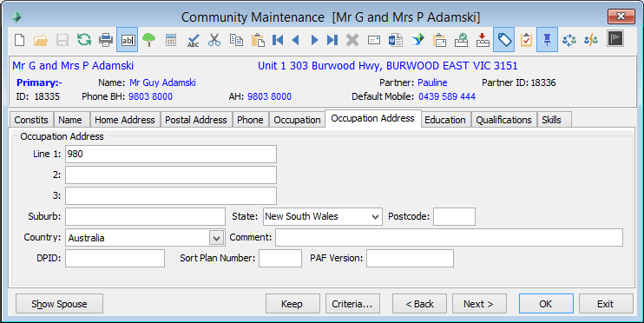This screenshot has width=644, height=323.
Task: Confirm with the OK button
Action: (546, 304)
